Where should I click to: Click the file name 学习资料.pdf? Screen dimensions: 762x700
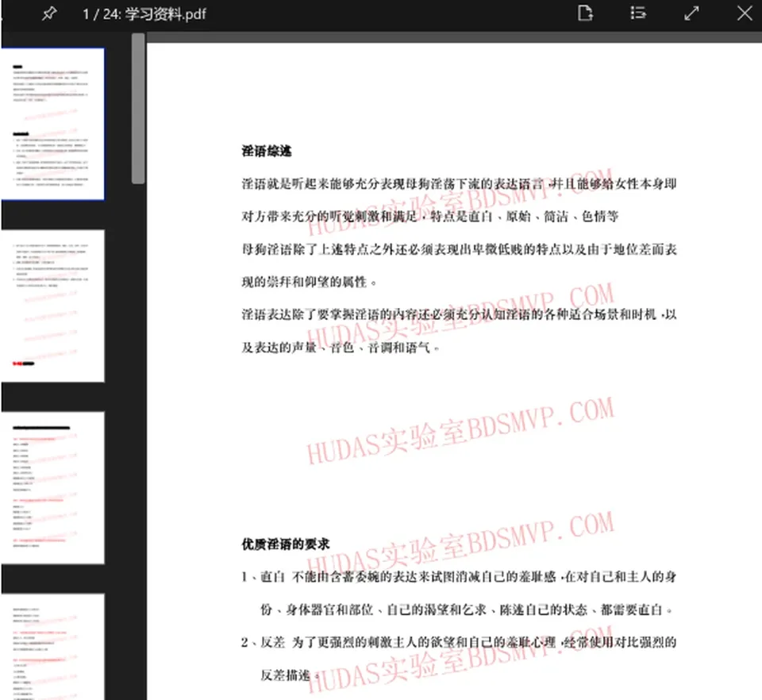pyautogui.click(x=166, y=14)
